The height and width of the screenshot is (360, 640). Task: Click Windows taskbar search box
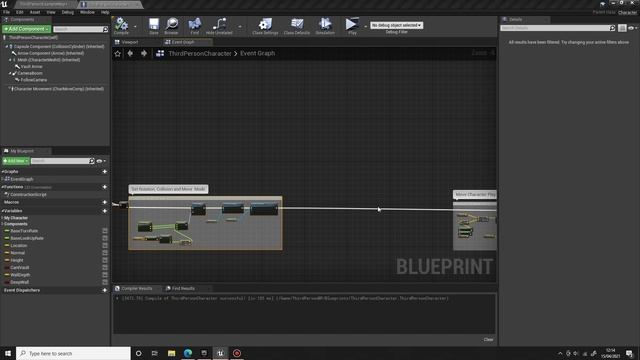tap(73, 353)
